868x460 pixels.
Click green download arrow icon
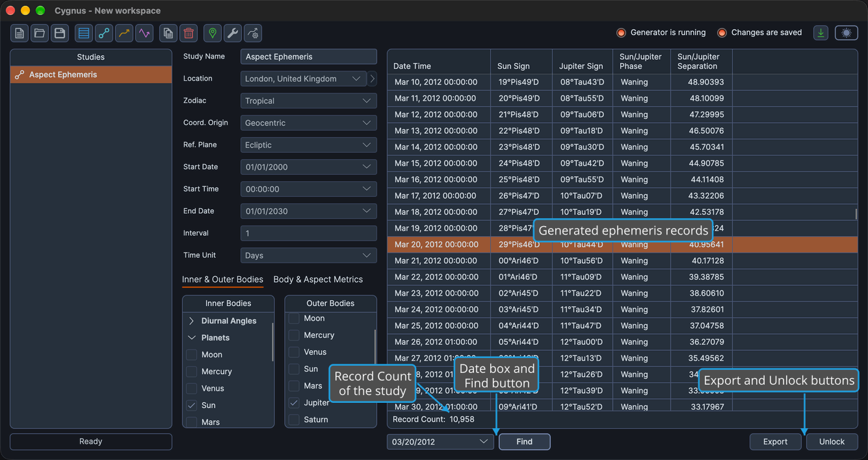(821, 32)
